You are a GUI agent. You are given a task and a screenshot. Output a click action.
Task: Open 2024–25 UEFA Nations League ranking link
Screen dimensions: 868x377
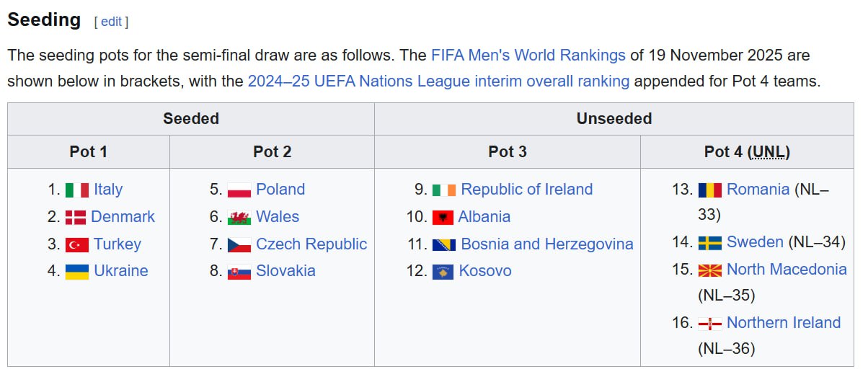438,81
